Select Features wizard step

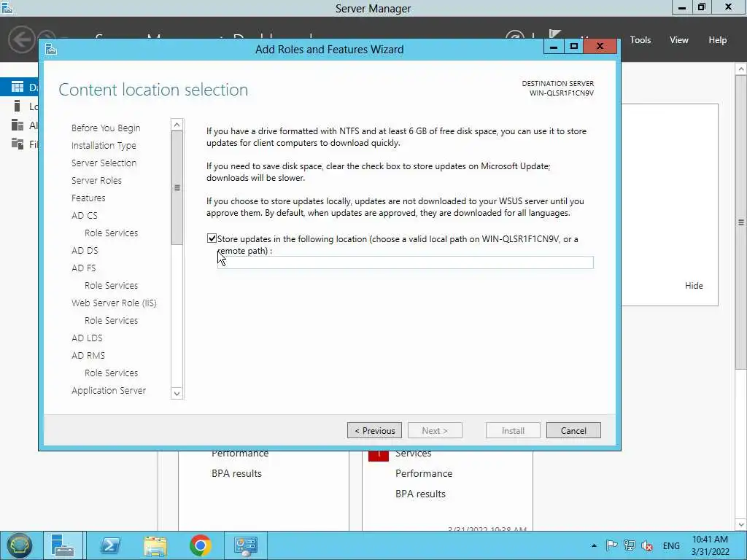[88, 198]
